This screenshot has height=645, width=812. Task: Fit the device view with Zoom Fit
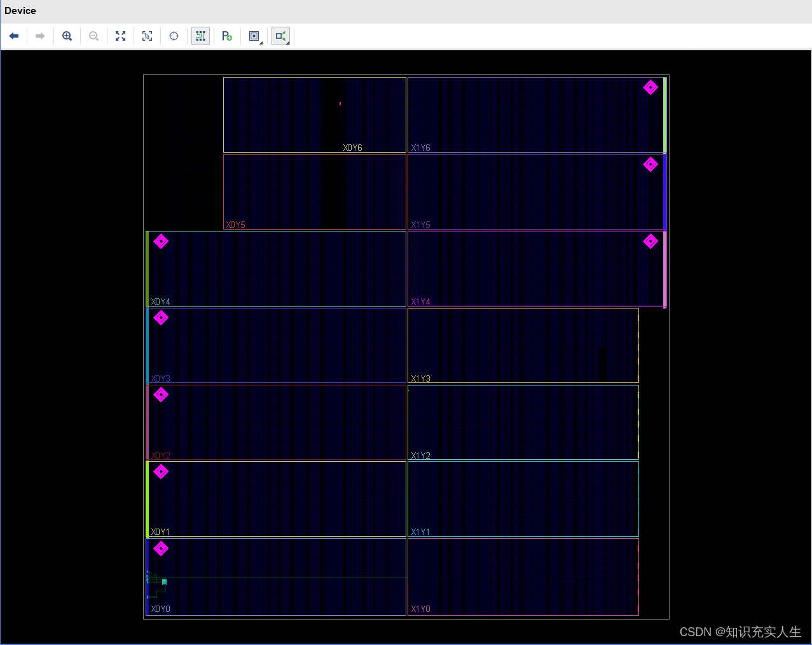[x=120, y=36]
